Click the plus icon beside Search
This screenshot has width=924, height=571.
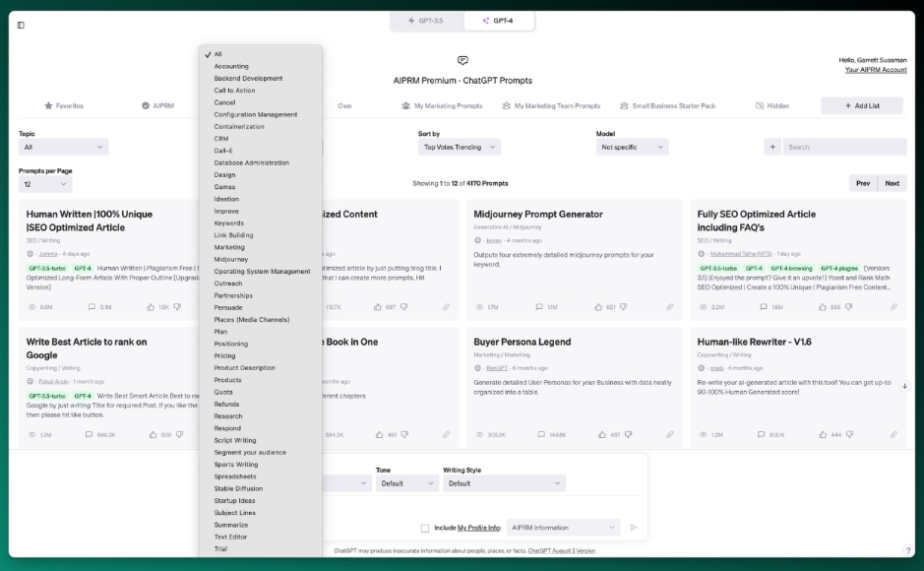[772, 148]
